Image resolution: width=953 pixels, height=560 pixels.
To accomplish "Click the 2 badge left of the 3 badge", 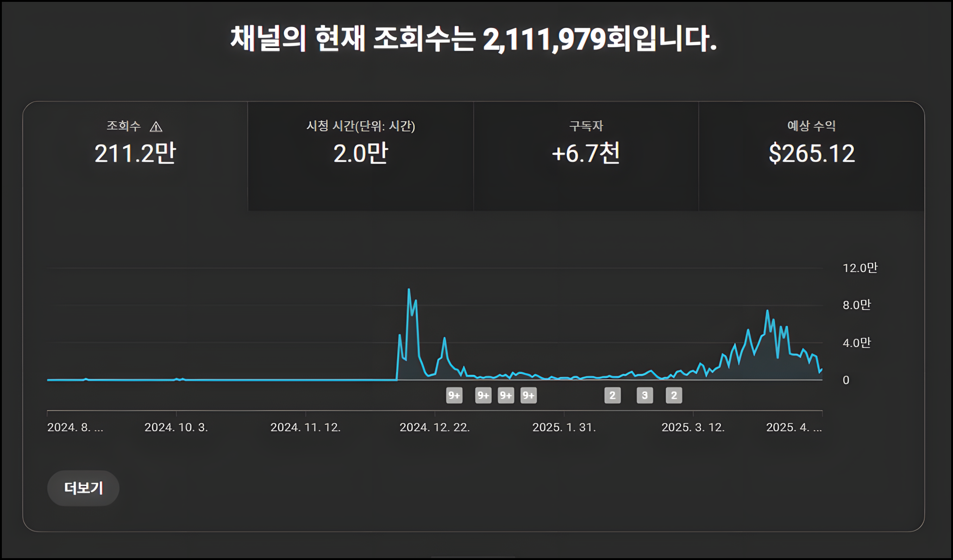I will [x=612, y=395].
